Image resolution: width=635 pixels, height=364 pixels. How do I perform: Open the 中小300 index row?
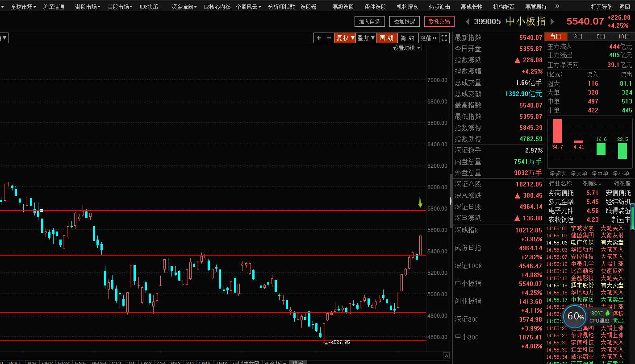(x=498, y=342)
